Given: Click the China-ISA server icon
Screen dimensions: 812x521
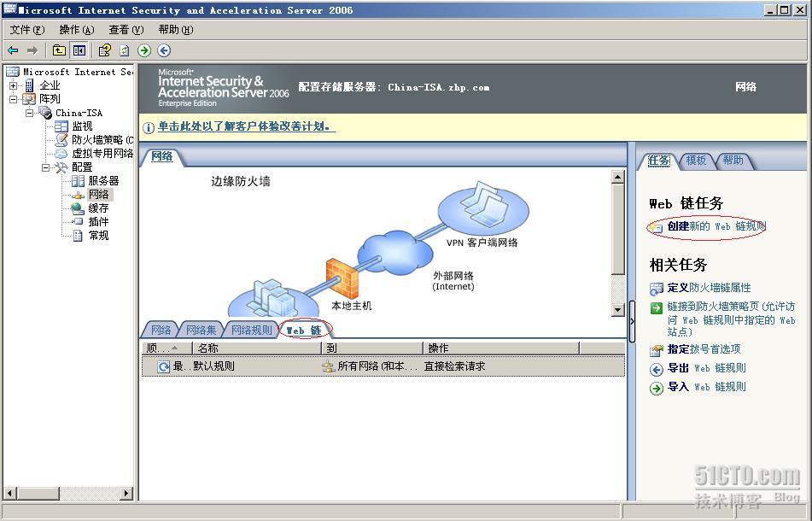Looking at the screenshot, I should point(45,113).
